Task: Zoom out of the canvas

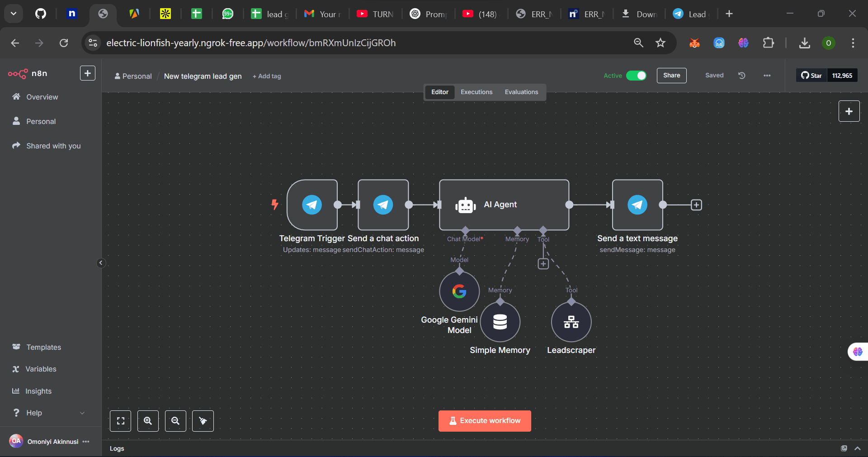Action: 175,421
